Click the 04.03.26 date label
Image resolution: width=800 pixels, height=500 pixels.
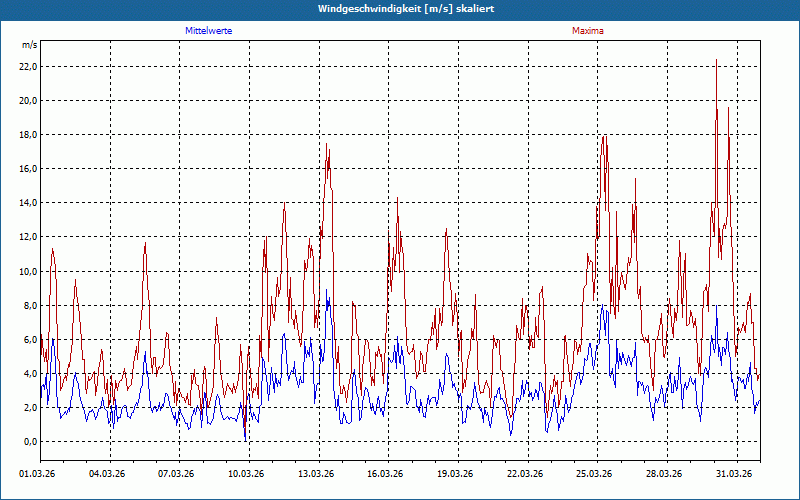tap(107, 474)
